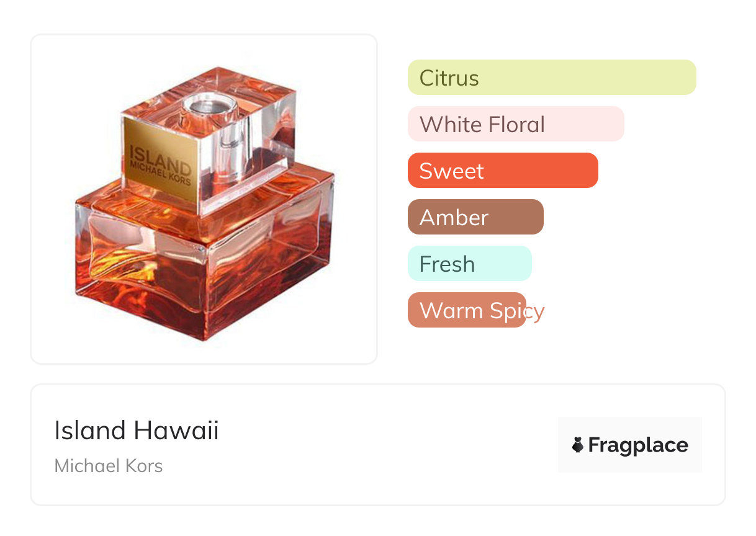The image size is (756, 536).
Task: Click the "White Floral" text label
Action: [482, 125]
